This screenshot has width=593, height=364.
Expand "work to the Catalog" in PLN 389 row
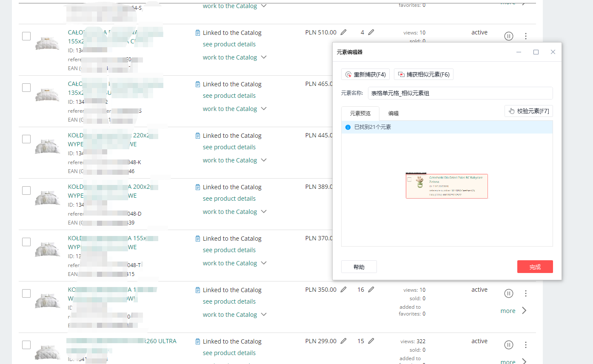tap(235, 212)
